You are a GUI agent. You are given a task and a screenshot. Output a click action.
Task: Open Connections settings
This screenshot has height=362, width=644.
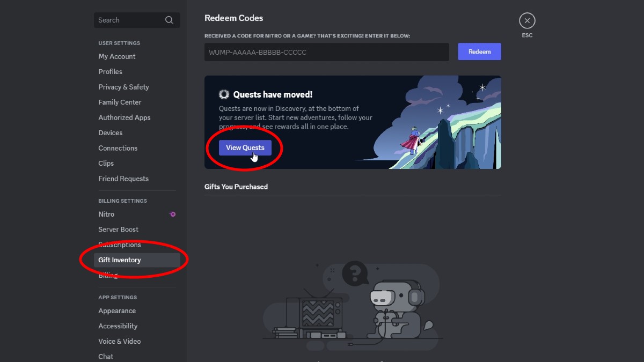(x=118, y=148)
